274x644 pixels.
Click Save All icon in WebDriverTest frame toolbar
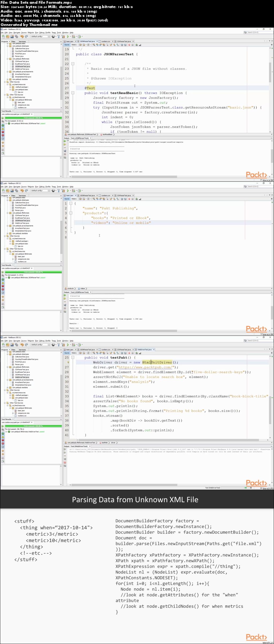pyautogui.click(x=17, y=345)
